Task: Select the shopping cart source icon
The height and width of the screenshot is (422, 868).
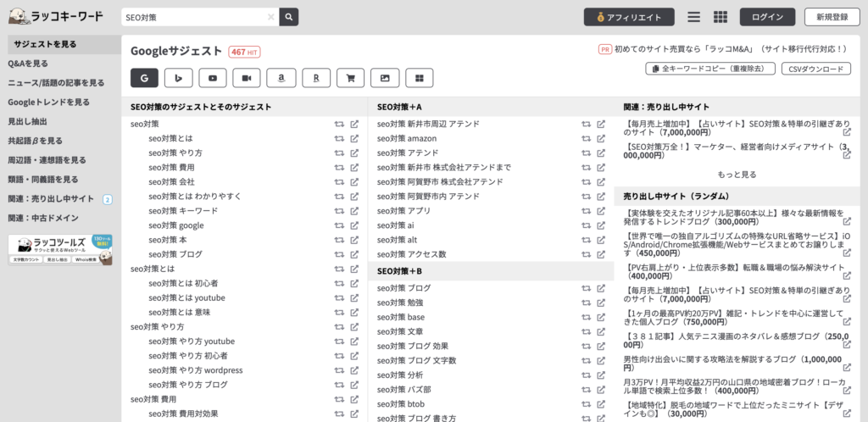Action: pyautogui.click(x=350, y=78)
